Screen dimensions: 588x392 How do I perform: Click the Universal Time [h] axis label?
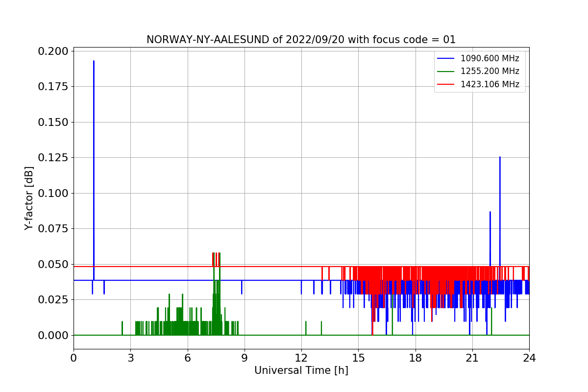point(301,370)
